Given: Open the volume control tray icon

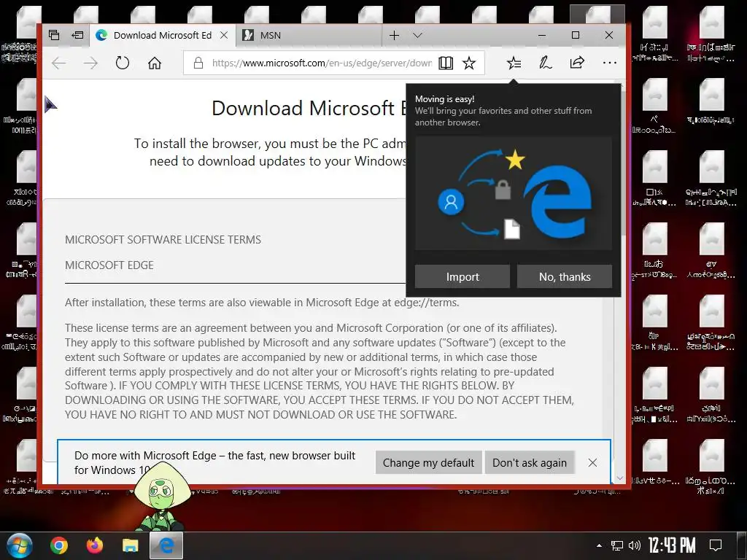Looking at the screenshot, I should click(634, 545).
